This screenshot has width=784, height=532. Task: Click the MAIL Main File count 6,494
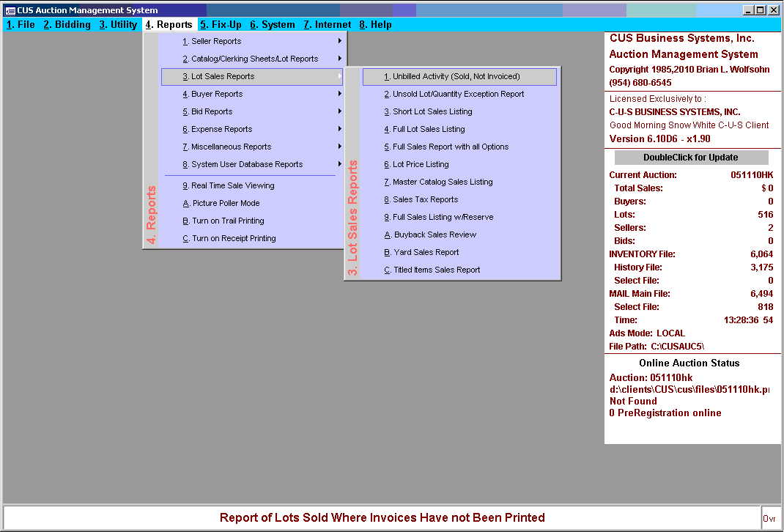tap(761, 294)
